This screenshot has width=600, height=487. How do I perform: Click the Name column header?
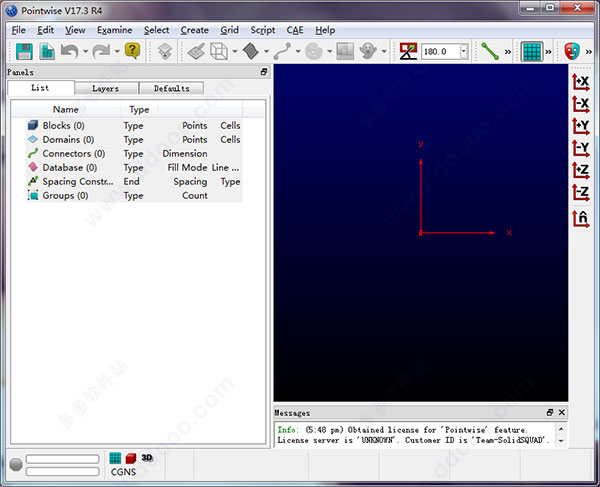pos(66,109)
